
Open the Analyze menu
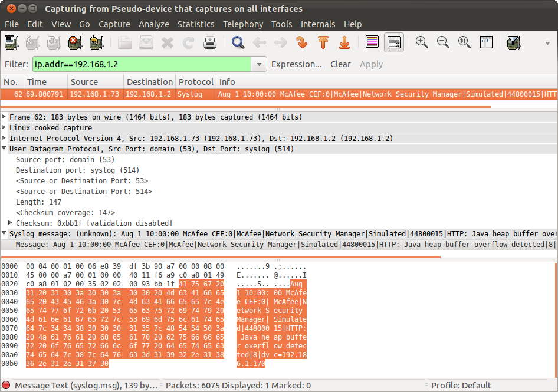pyautogui.click(x=154, y=24)
